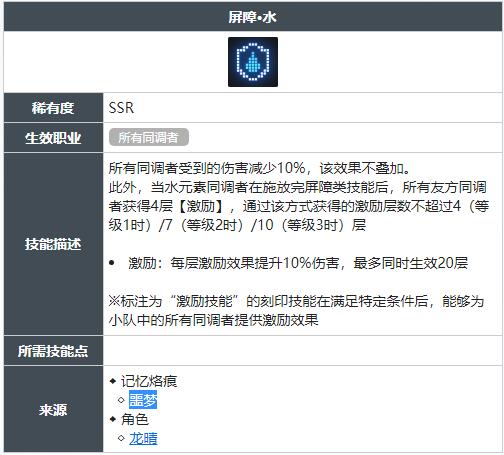Open the 龙晴 character link
The image size is (504, 455).
coord(143,438)
